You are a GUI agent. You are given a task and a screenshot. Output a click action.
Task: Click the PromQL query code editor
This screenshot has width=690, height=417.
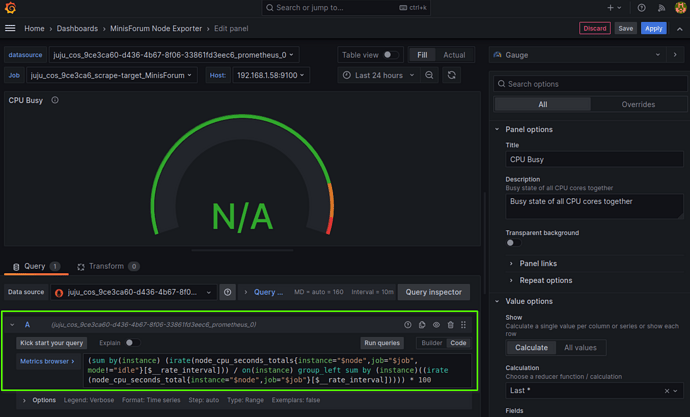pos(277,370)
